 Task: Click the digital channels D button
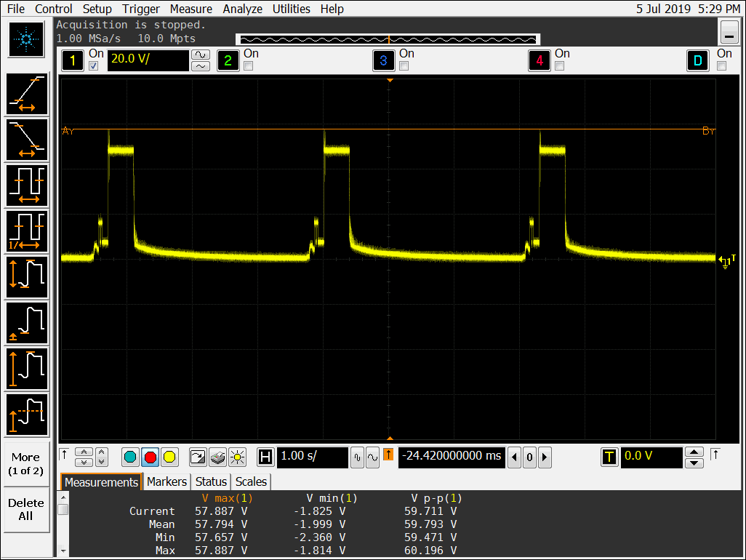[698, 60]
